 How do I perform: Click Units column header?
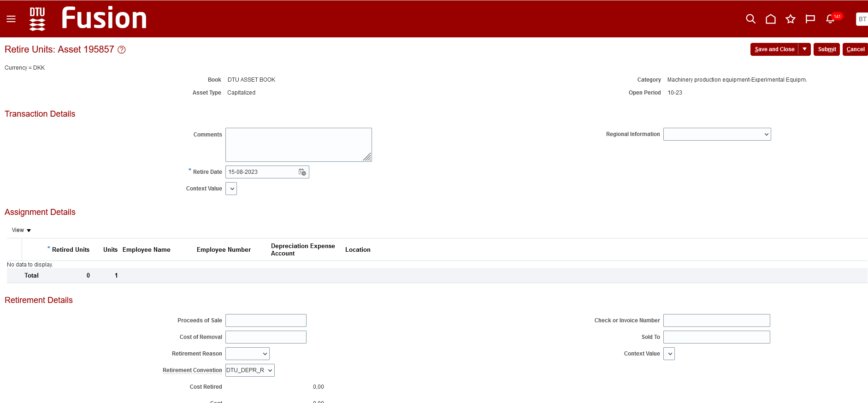tap(110, 249)
